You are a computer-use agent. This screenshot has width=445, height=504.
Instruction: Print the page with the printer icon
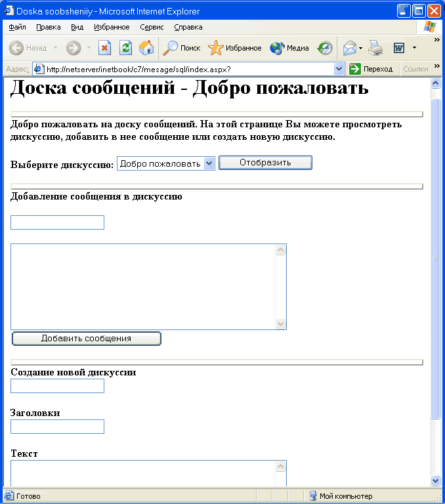coord(375,48)
